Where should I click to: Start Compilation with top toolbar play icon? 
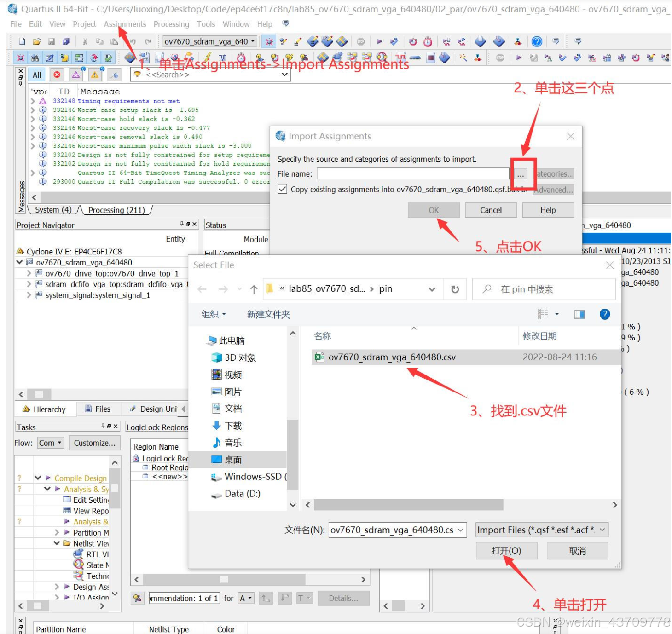[379, 41]
